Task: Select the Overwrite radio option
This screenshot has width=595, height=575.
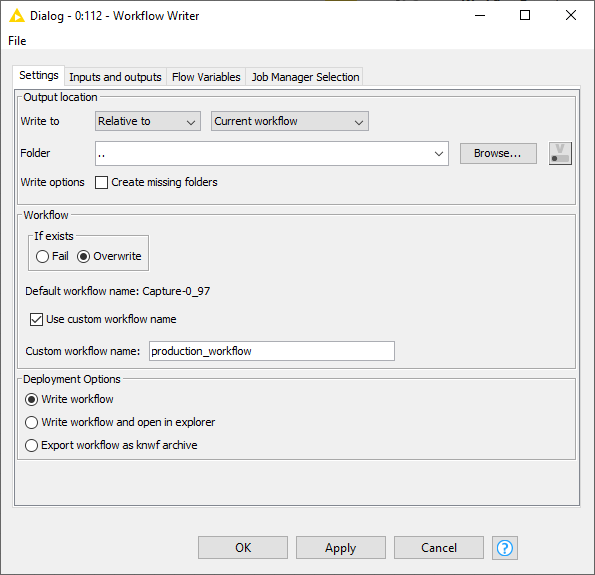Action: [x=83, y=257]
